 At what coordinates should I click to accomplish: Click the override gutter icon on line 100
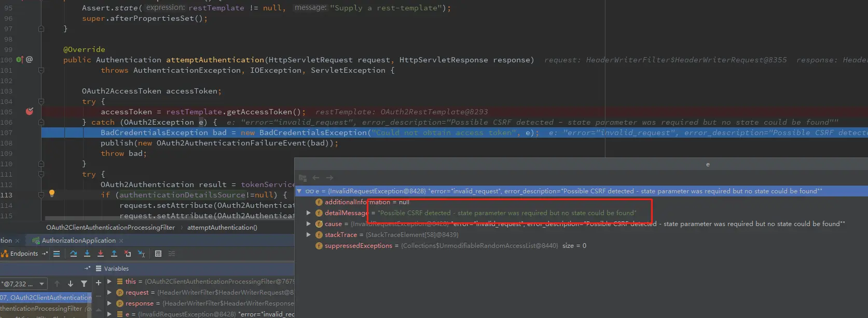(19, 60)
